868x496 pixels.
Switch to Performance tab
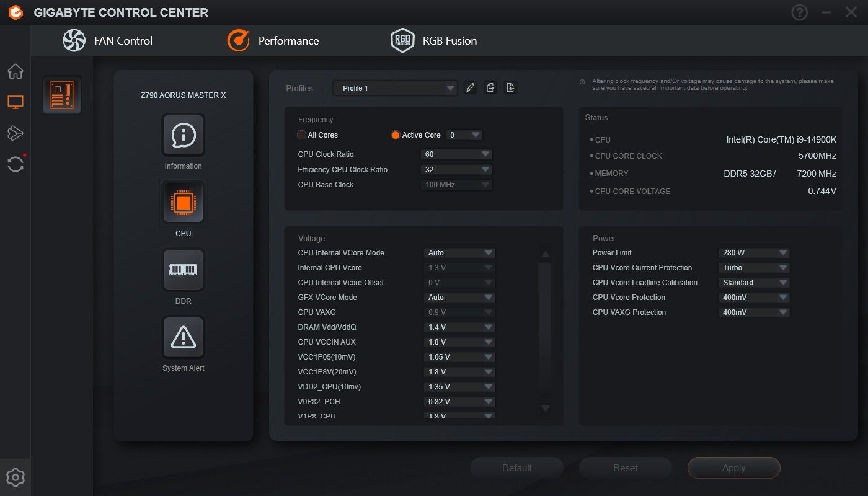[273, 40]
